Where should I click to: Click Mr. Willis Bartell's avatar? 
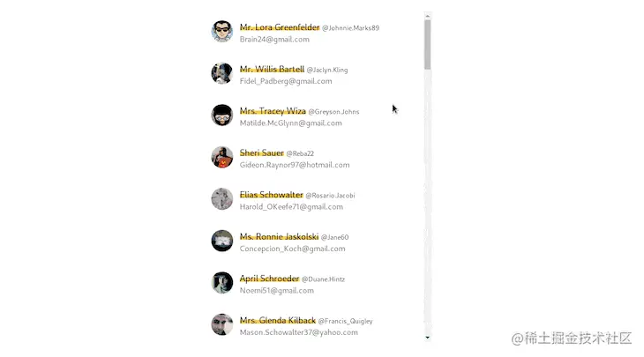pos(221,73)
